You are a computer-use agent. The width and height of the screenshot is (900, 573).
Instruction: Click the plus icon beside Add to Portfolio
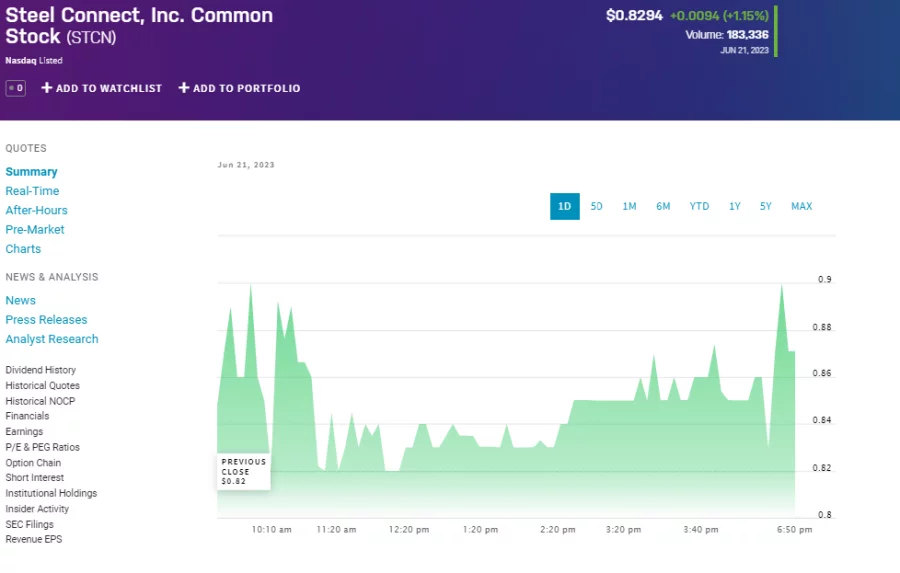184,88
